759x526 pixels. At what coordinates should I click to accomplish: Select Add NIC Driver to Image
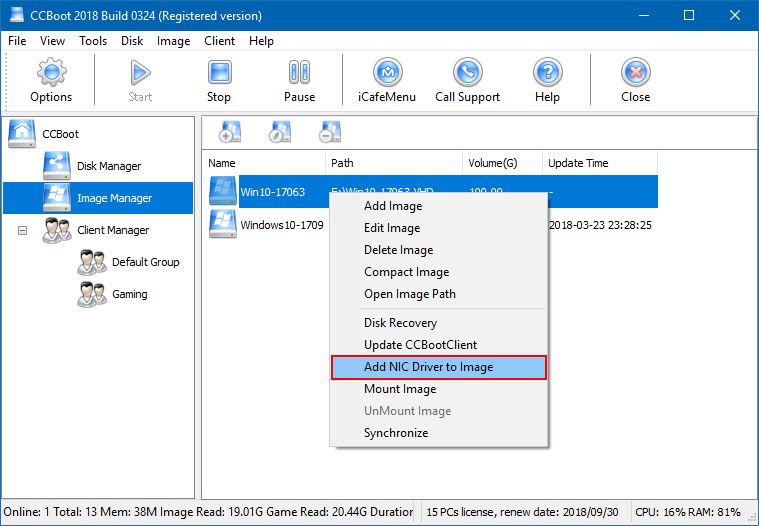pyautogui.click(x=439, y=367)
